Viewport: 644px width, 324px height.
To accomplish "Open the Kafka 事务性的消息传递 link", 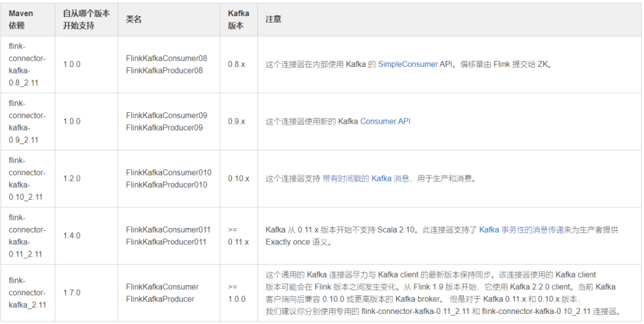I will (x=525, y=230).
